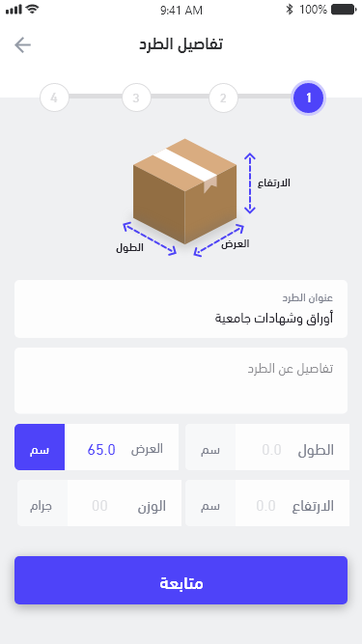Viewport: 362px width, 644px height.
Task: Go back using the left arrow icon
Action: [x=22, y=44]
